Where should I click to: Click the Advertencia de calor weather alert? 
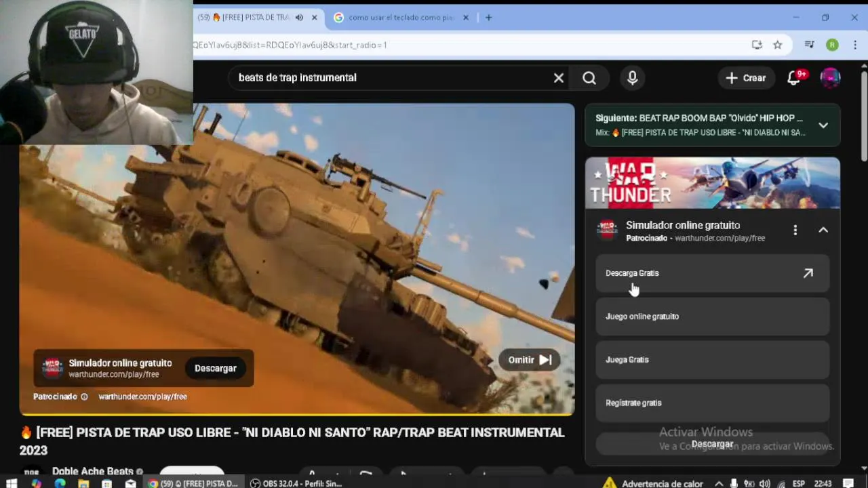tap(653, 483)
